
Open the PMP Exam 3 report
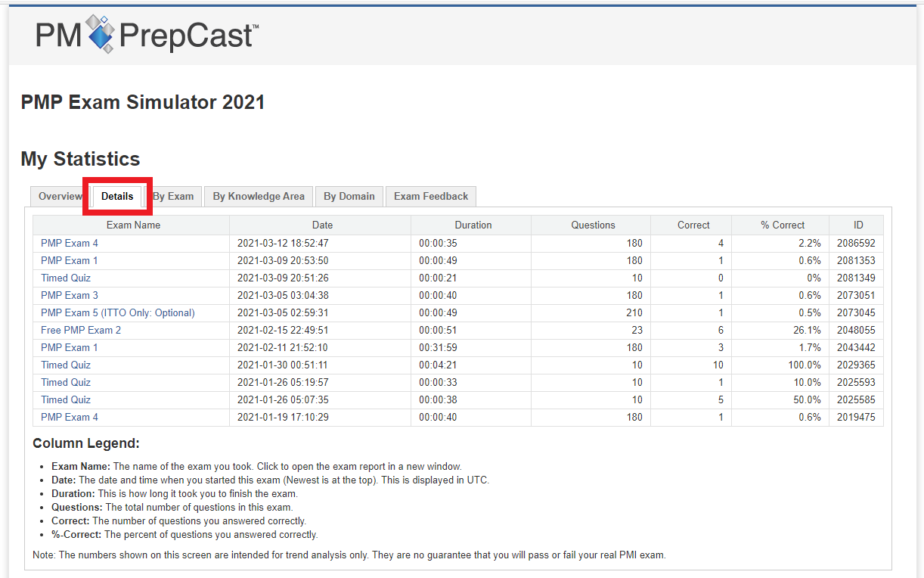click(70, 296)
